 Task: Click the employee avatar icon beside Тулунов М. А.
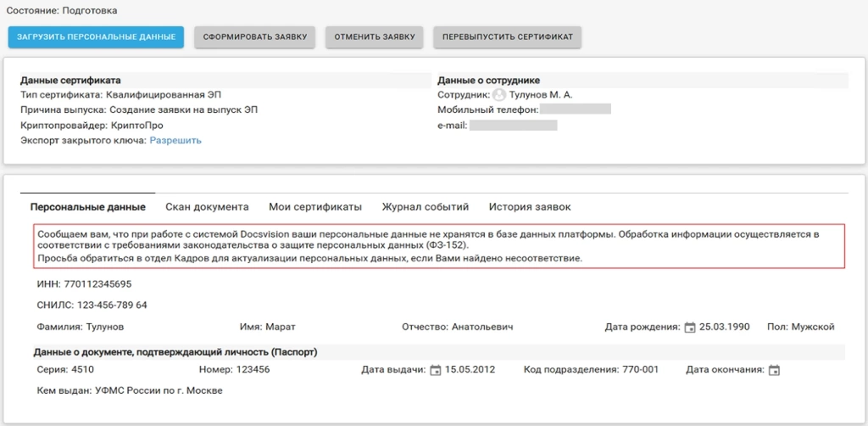(499, 95)
